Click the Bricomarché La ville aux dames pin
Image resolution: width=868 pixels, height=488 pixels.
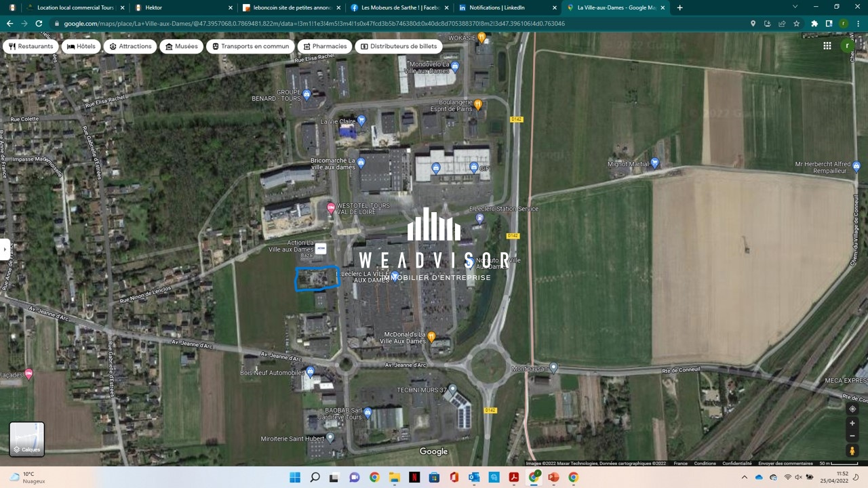click(x=361, y=163)
